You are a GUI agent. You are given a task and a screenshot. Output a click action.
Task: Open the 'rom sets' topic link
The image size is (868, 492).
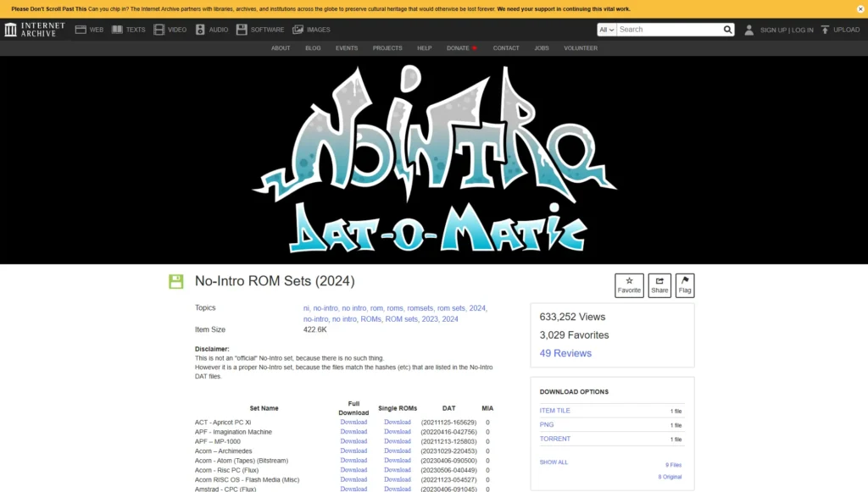click(451, 308)
